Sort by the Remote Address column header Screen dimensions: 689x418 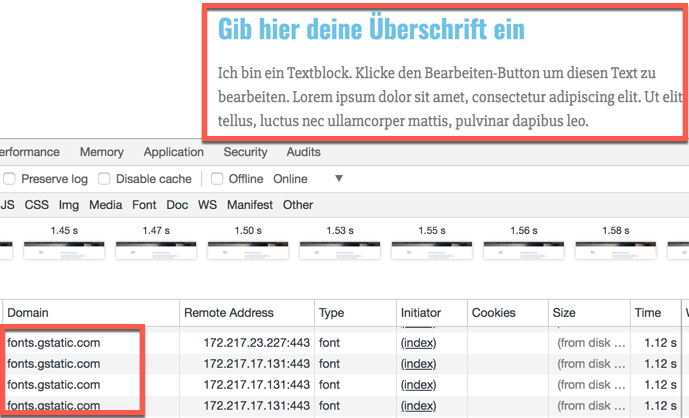point(247,313)
